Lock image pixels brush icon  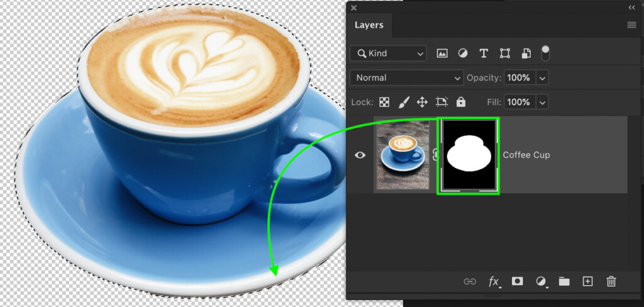click(x=404, y=102)
